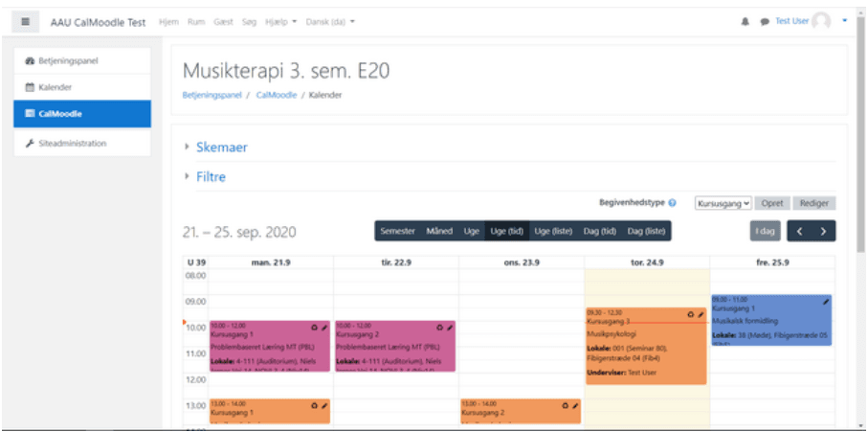Open the notifications bell icon
This screenshot has width=868, height=432.
[746, 22]
